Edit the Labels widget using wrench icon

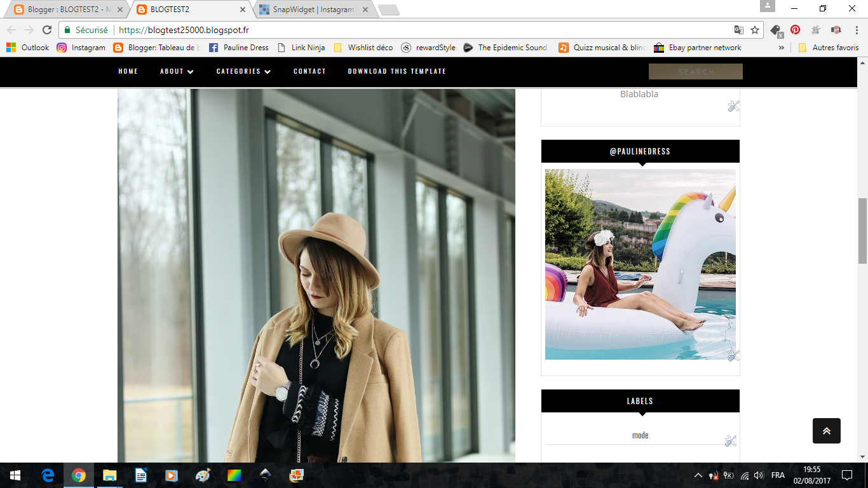[x=730, y=440]
